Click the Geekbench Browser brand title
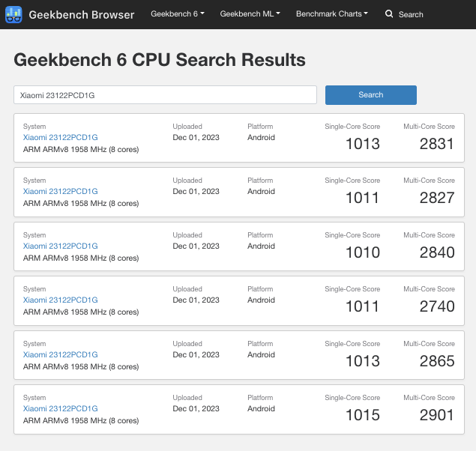The width and height of the screenshot is (476, 451). coord(82,14)
